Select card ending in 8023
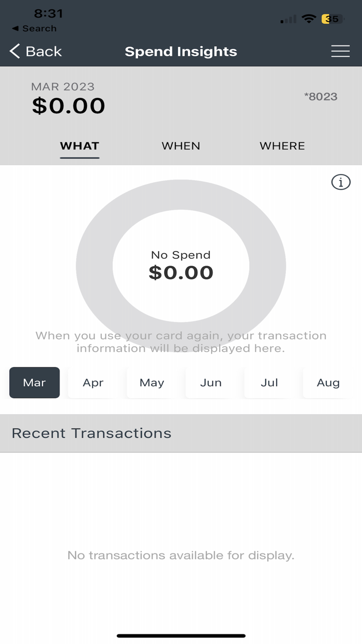 [322, 96]
